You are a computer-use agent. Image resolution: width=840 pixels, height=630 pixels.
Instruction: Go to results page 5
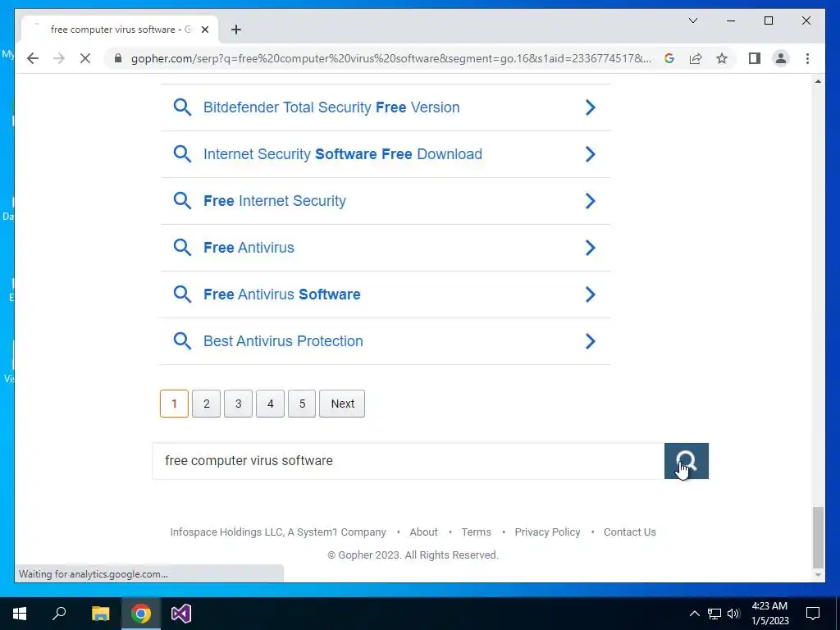pos(302,404)
